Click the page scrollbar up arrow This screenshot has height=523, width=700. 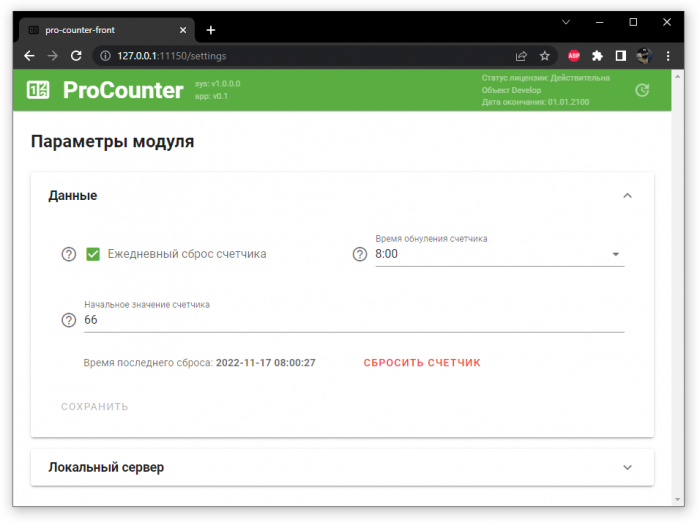(x=677, y=76)
